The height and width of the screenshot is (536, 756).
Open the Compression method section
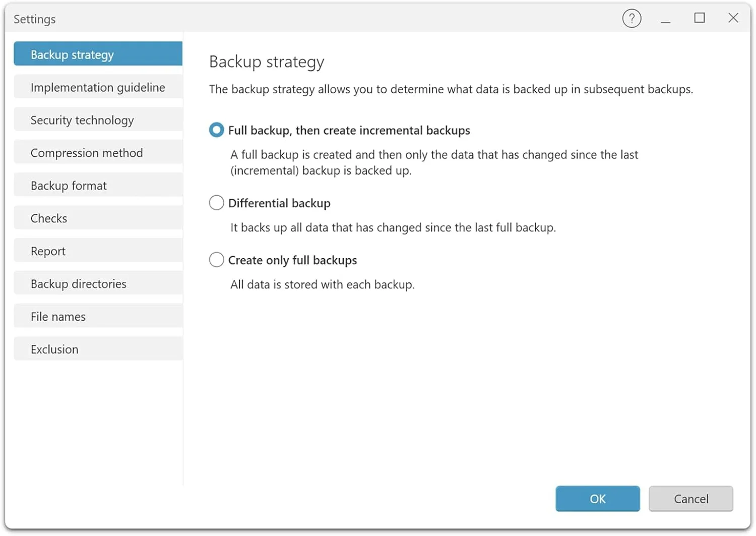pos(97,152)
